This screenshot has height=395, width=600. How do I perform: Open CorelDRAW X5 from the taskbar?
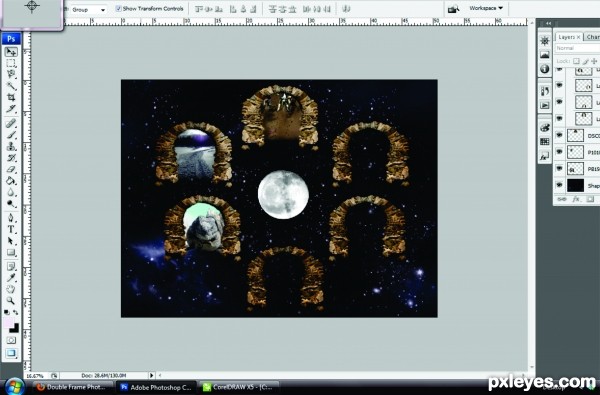[239, 387]
